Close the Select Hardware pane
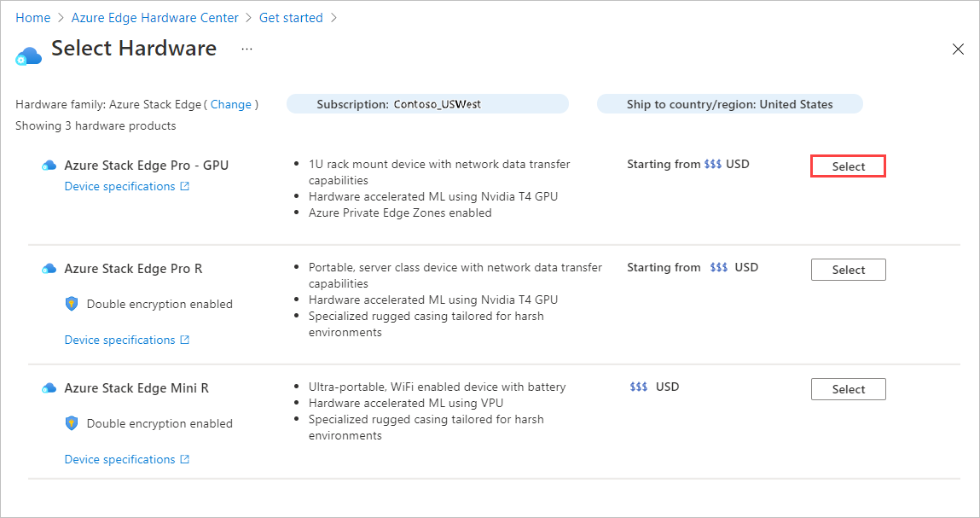980x518 pixels. [x=958, y=49]
